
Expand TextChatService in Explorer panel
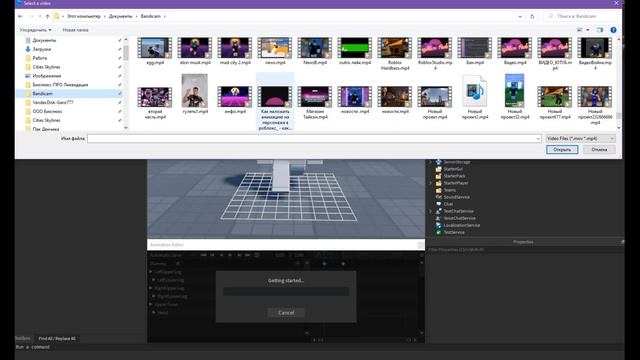coord(431,211)
